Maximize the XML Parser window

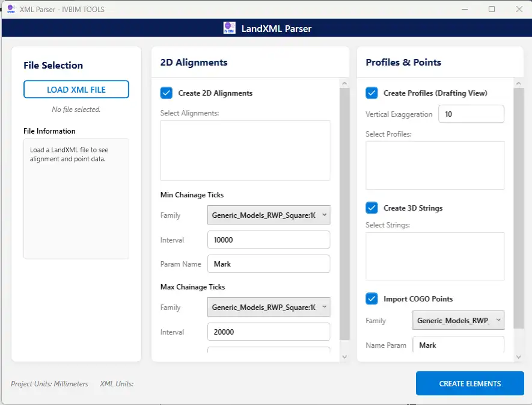pos(492,9)
